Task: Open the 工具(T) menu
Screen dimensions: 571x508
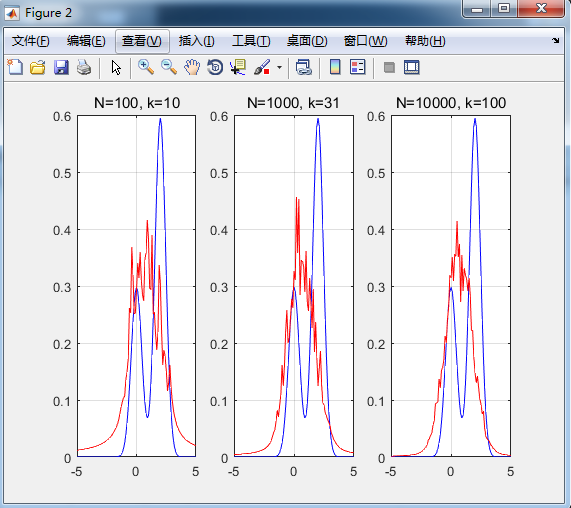Action: click(251, 41)
